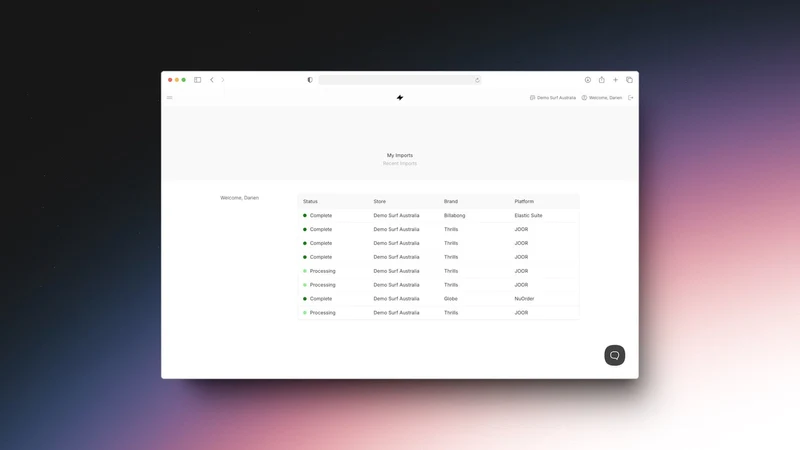The height and width of the screenshot is (450, 800).
Task: Click Welcome, Darien in the header
Action: [x=602, y=97]
